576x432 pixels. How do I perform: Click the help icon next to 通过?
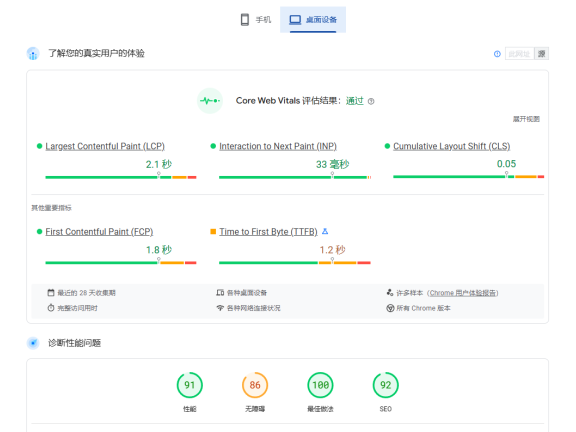371,101
